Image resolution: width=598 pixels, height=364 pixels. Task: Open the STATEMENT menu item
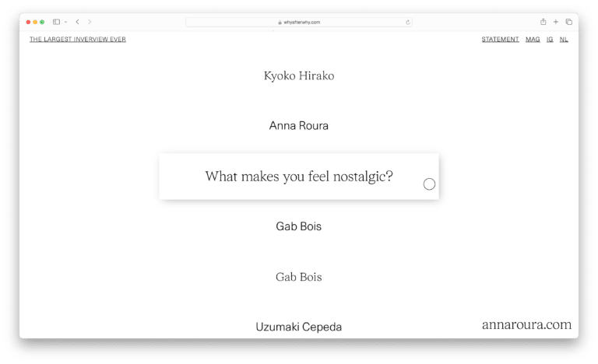coord(501,39)
